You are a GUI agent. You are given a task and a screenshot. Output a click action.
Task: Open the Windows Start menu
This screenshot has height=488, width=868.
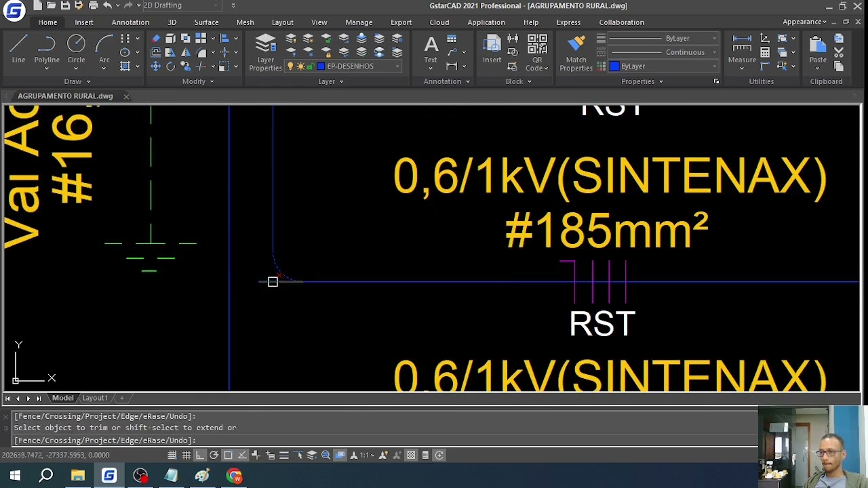coord(15,476)
